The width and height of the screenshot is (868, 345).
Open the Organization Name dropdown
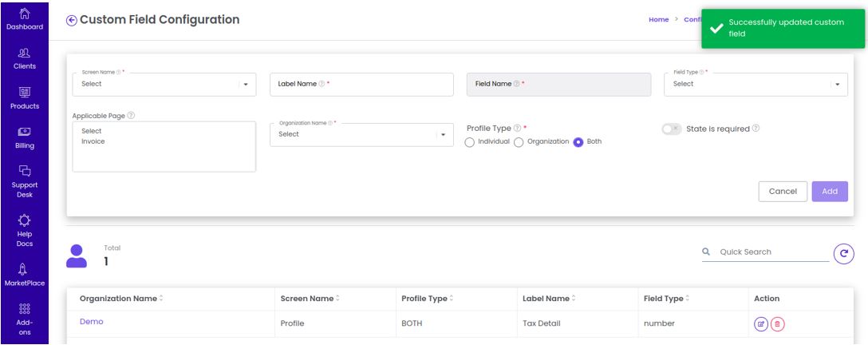coord(361,135)
